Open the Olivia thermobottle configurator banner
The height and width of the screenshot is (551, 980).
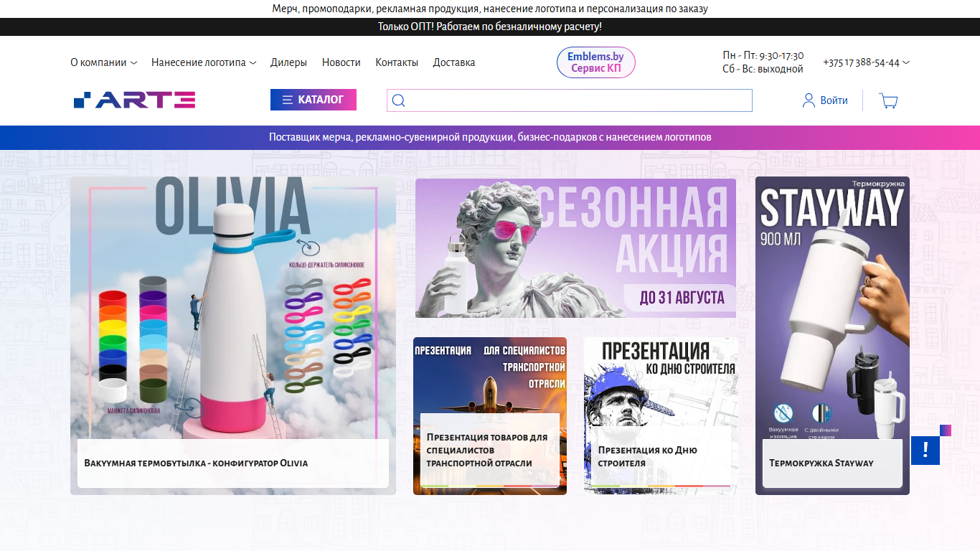point(233,336)
